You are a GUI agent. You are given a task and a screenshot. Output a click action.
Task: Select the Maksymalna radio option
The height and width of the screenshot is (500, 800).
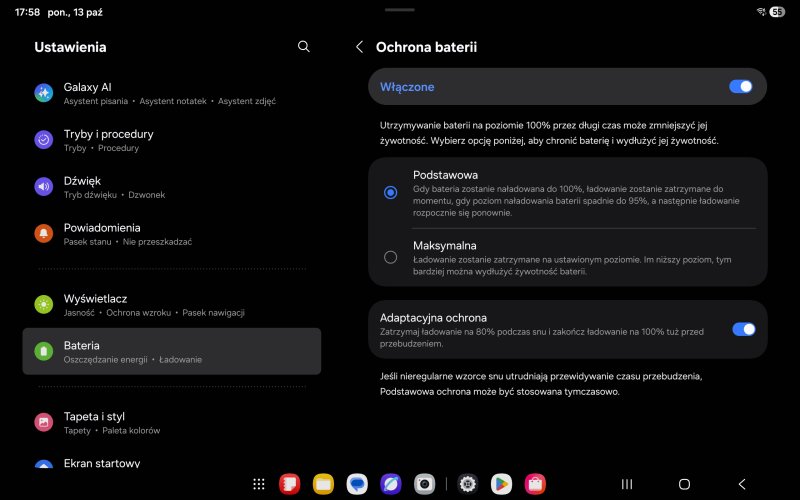click(x=390, y=257)
